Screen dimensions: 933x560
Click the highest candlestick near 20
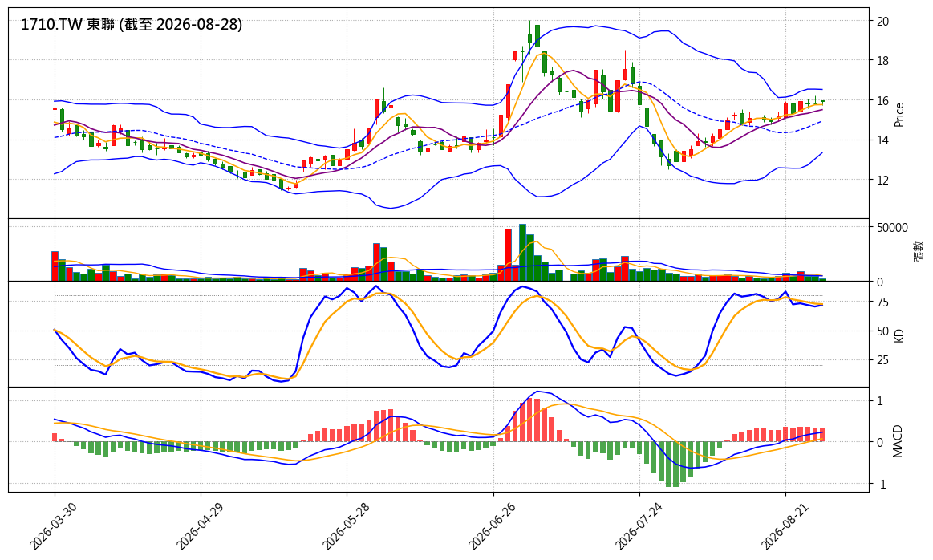click(x=537, y=33)
